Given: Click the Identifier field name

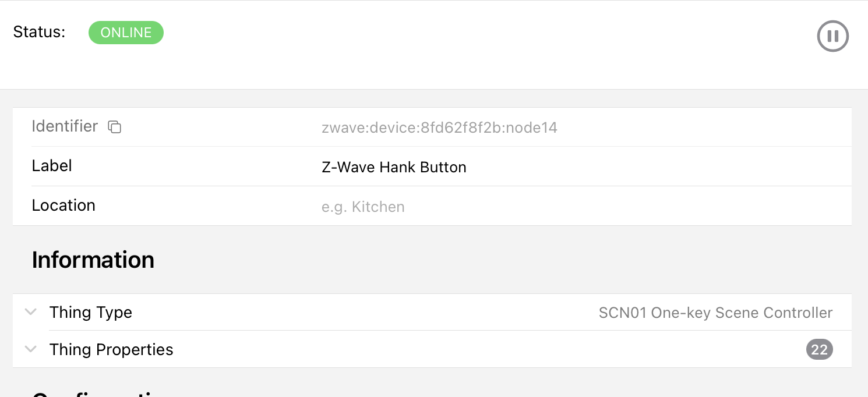Looking at the screenshot, I should (x=65, y=126).
